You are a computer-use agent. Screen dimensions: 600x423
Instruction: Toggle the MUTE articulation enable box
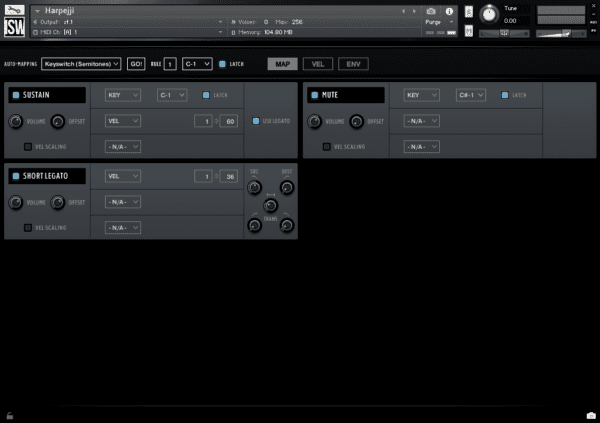pos(315,95)
